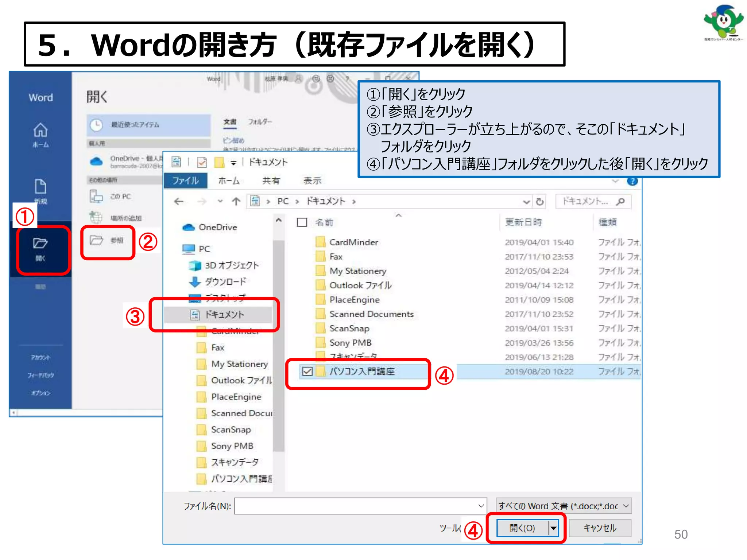Select Outlook ファイル folder in file list
The image size is (747, 560).
(353, 285)
